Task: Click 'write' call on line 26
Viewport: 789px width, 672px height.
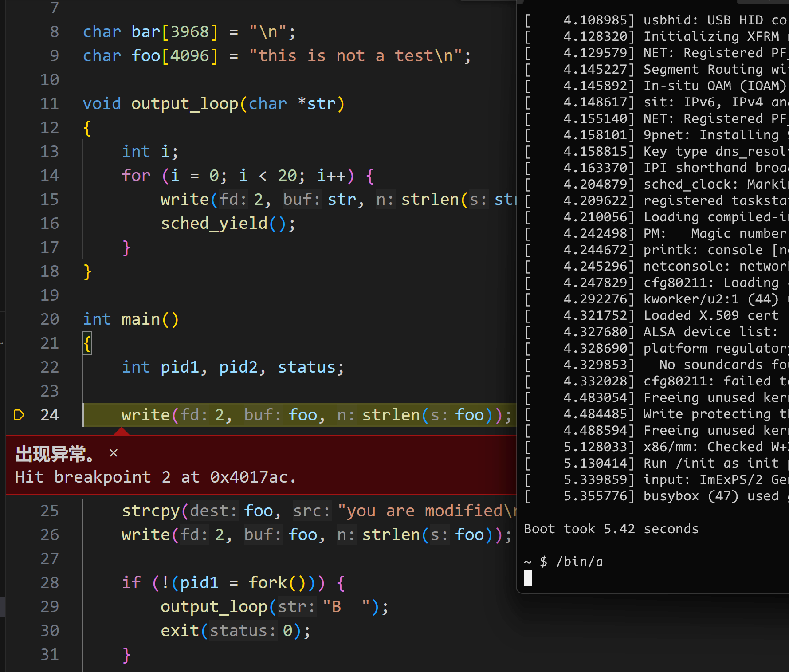Action: coord(146,535)
